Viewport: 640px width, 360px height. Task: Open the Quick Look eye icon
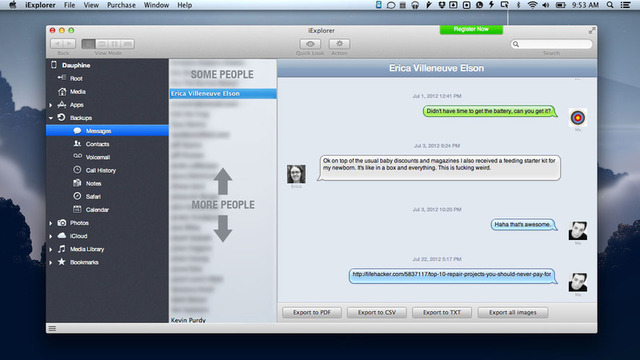click(x=310, y=44)
